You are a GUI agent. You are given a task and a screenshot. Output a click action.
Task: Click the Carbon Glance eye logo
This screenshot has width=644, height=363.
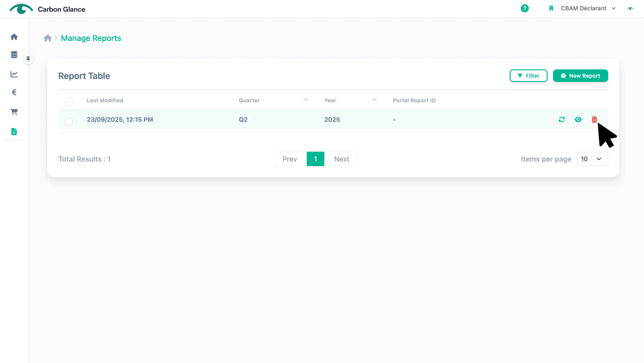coord(21,9)
